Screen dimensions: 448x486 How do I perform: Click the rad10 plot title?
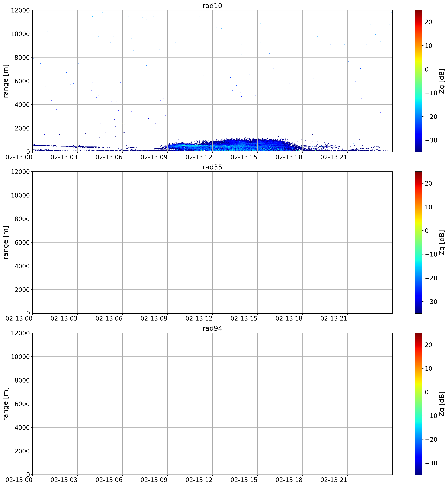pos(212,6)
